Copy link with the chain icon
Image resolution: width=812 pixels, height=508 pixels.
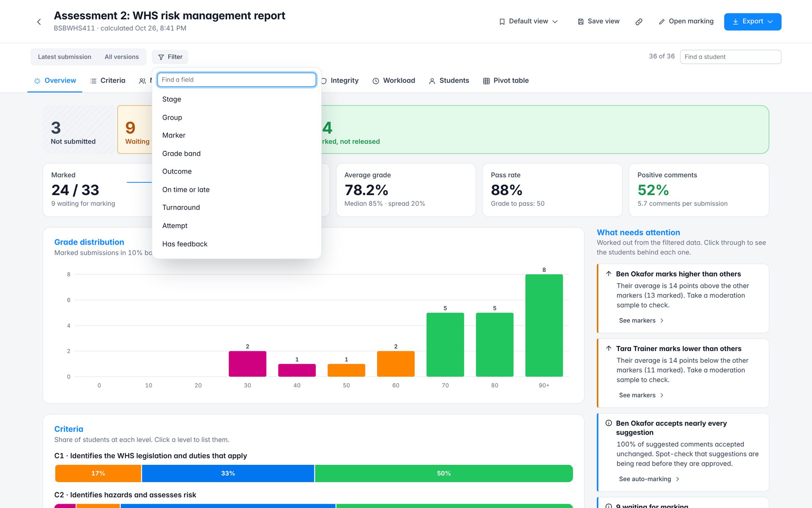coord(639,22)
